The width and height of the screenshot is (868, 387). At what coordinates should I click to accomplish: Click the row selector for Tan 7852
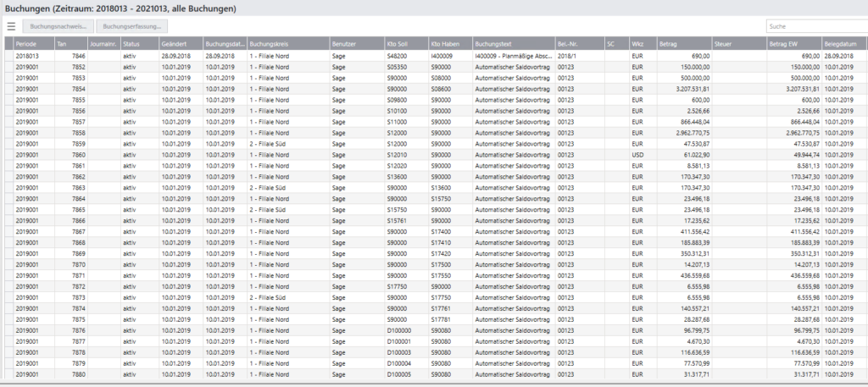[x=8, y=66]
